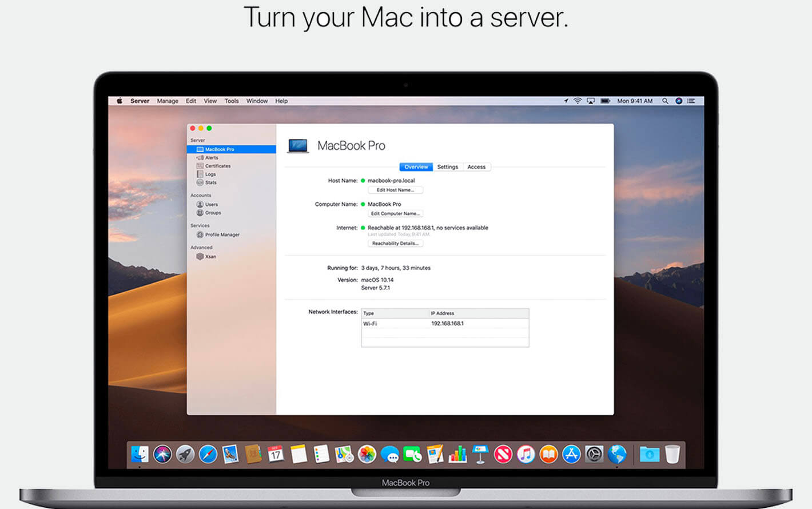The width and height of the screenshot is (812, 509).
Task: Click the 192.168.168.1 IP address cell
Action: pos(447,324)
